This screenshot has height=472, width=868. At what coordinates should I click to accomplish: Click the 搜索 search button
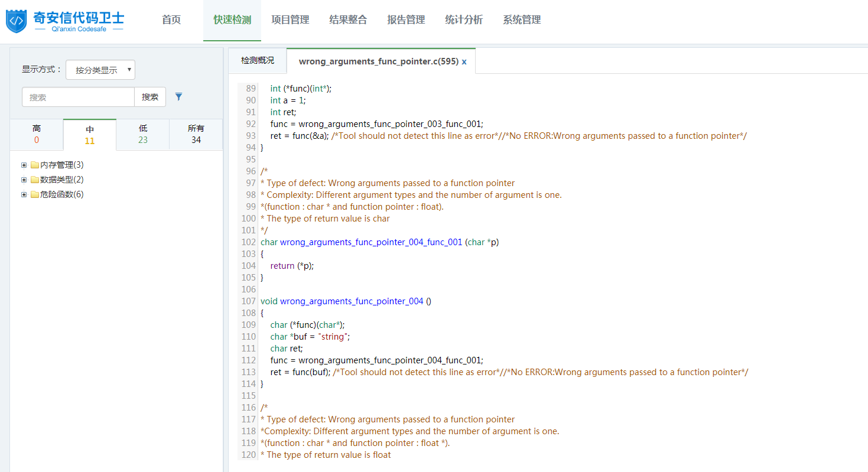[x=150, y=97]
